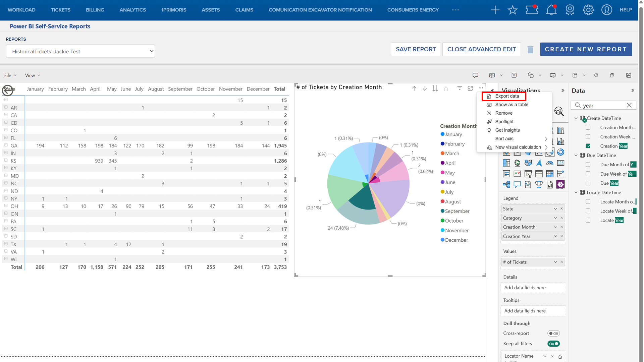Click the favorites star icon
Image resolution: width=644 pixels, height=362 pixels.
pyautogui.click(x=513, y=10)
